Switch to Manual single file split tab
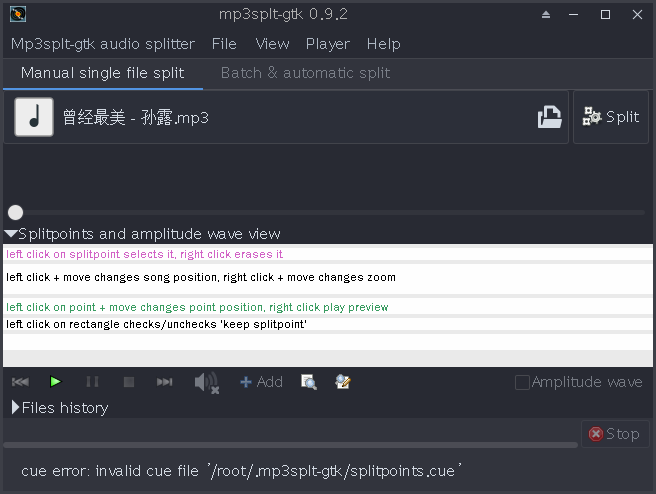Viewport: 656px width, 494px height. pyautogui.click(x=102, y=73)
